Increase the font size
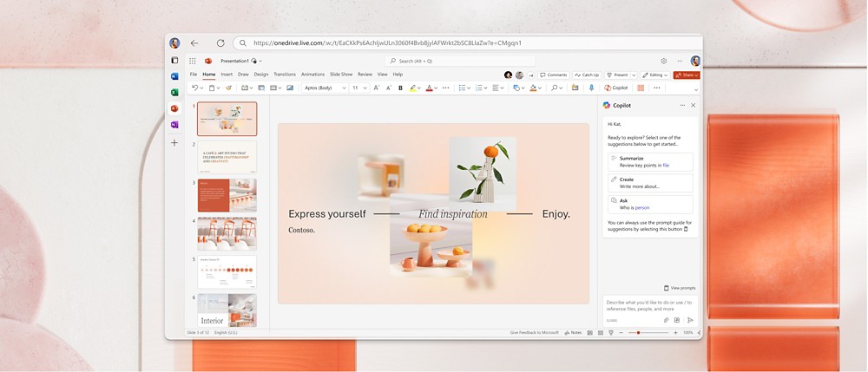 (377, 88)
